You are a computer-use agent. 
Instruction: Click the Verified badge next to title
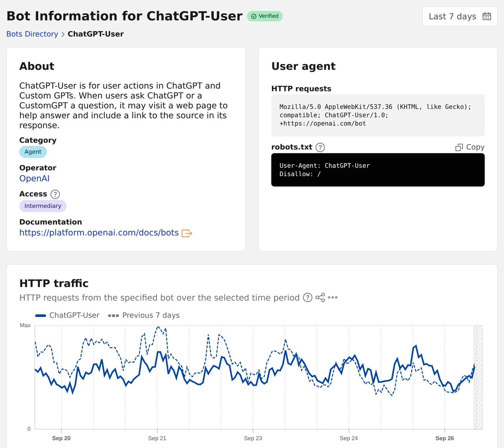click(265, 16)
